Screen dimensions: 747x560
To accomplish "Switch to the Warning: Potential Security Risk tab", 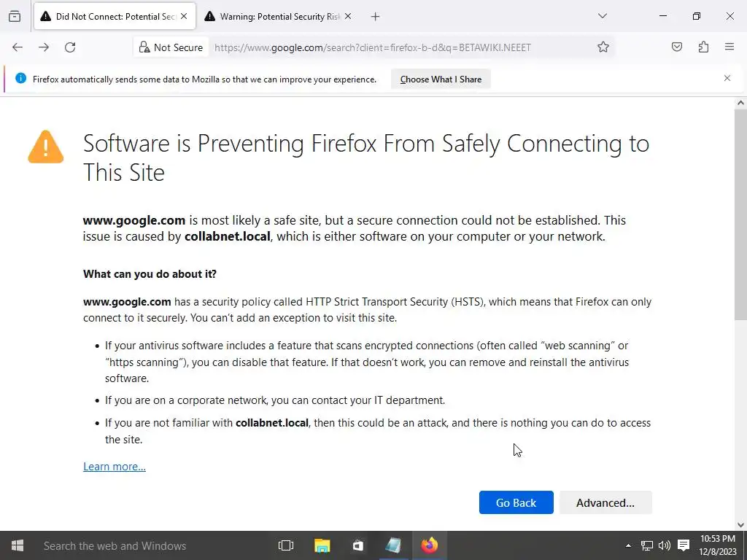I will click(x=279, y=16).
